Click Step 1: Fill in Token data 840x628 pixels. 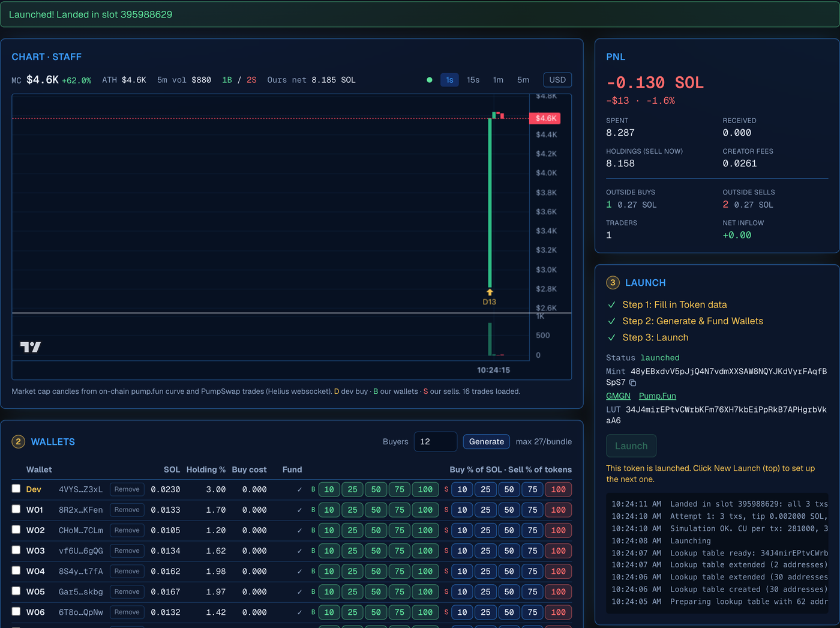pyautogui.click(x=674, y=304)
